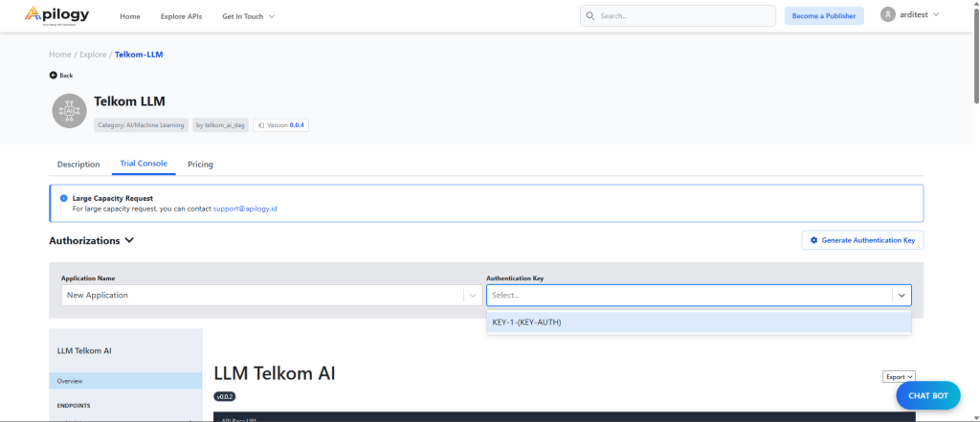980x422 pixels.
Task: Open the support@apilogy.id email link
Action: [x=245, y=208]
